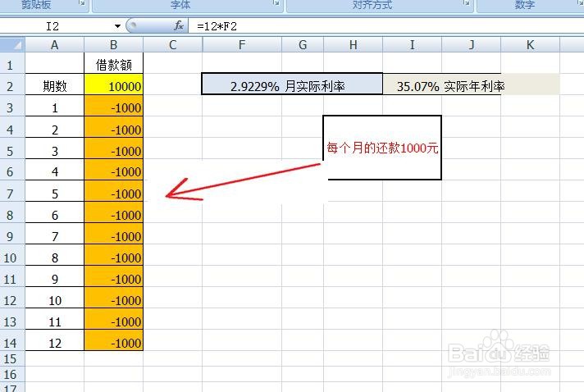
Task: Select column A header
Action: [x=55, y=45]
